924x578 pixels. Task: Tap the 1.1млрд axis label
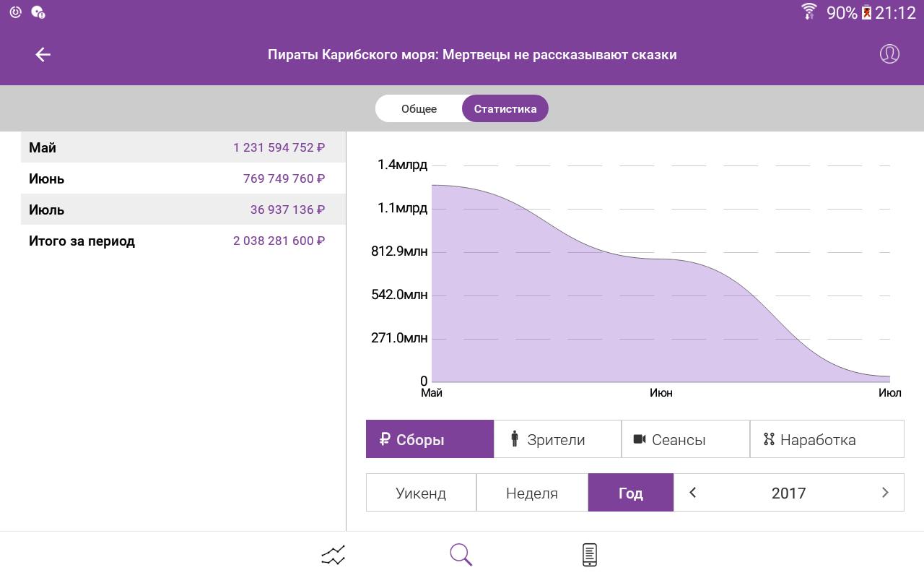pos(402,208)
